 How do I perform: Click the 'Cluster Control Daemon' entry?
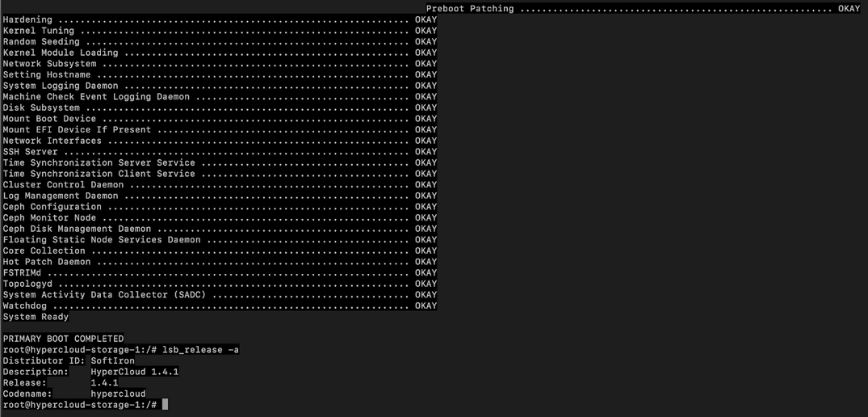[x=63, y=185]
